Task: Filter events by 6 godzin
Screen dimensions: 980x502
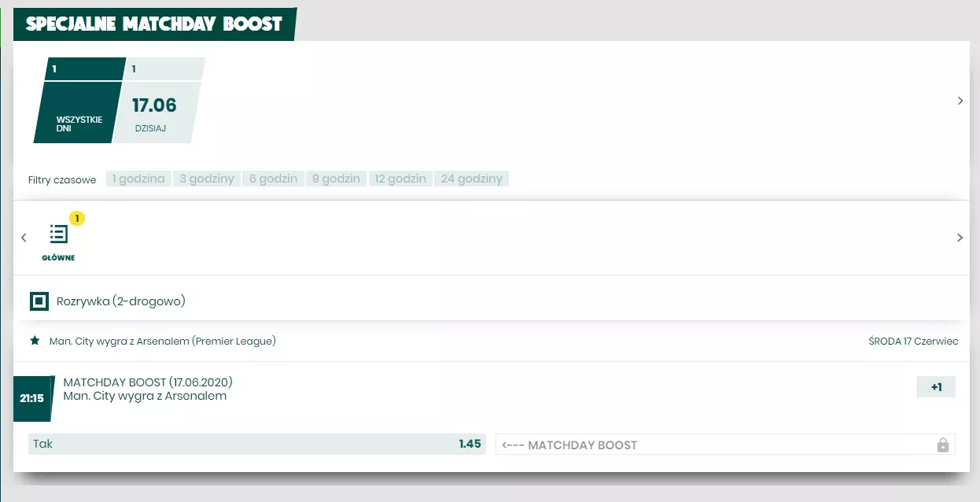Action: 274,179
